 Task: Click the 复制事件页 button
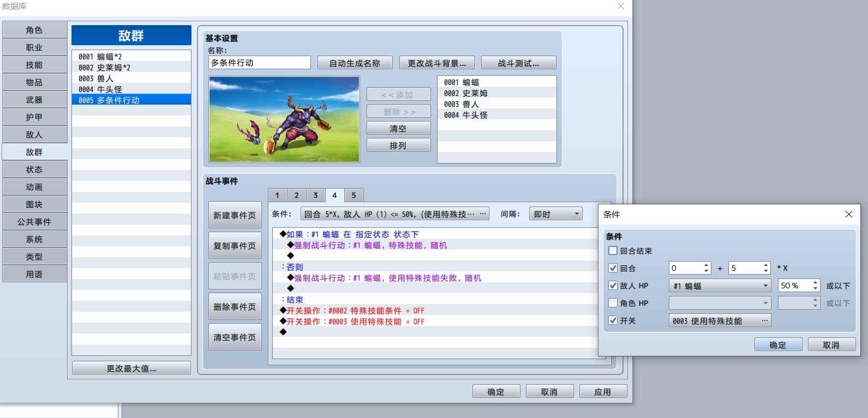point(235,246)
